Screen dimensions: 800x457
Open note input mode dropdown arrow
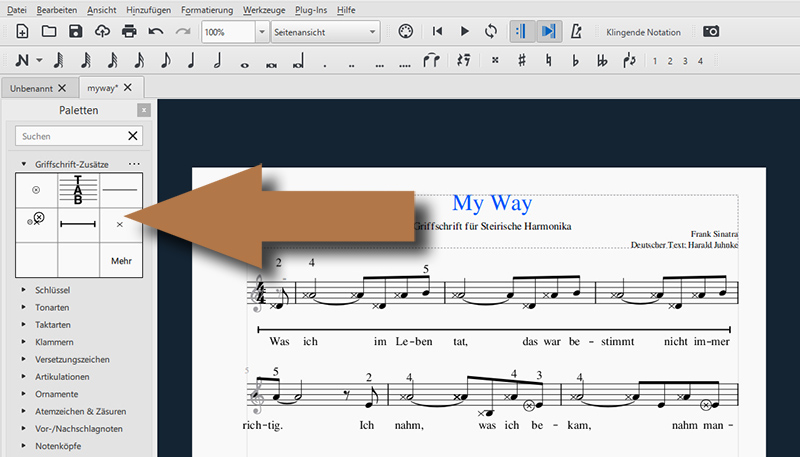[39, 61]
